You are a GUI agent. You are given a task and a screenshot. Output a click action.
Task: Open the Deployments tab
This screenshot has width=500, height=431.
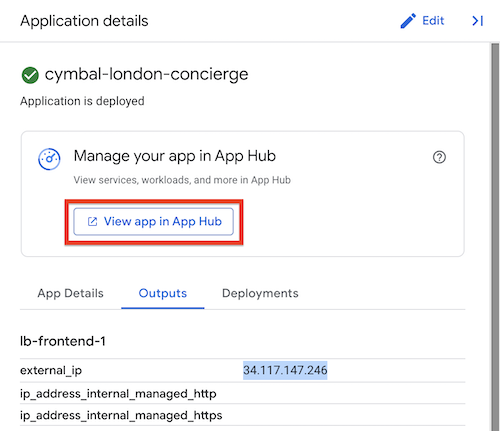tap(260, 293)
